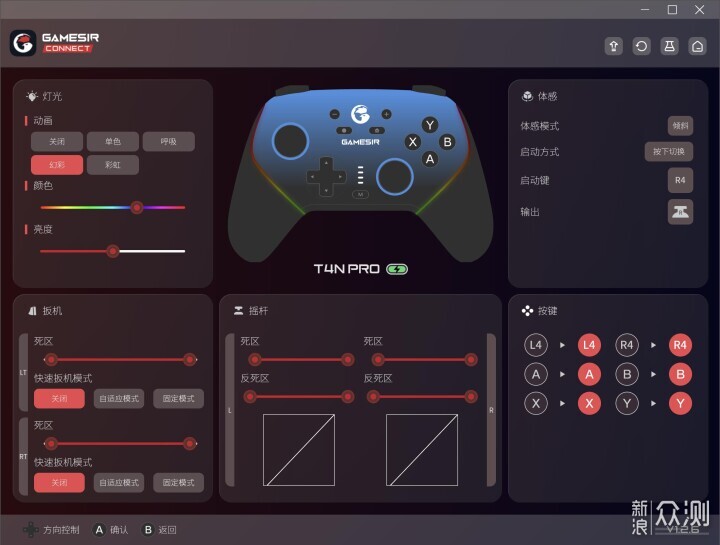Click the outlined R4 source button
The image size is (720, 545).
(627, 345)
